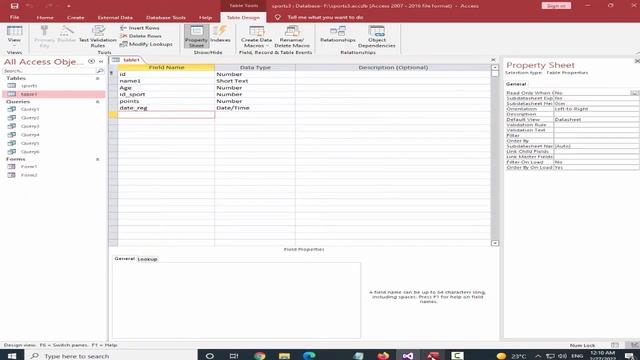Viewport: 640px width, 360px height.
Task: Open the Builder tool
Action: [67, 34]
